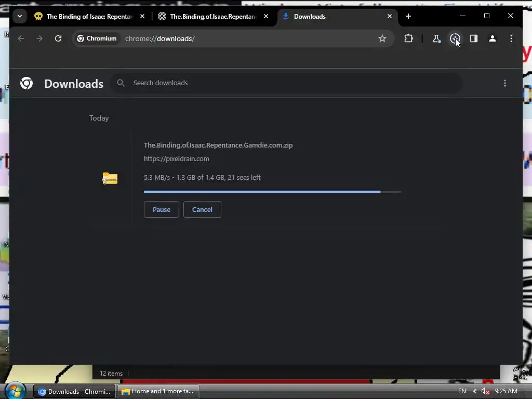The image size is (532, 399).
Task: Expand hidden tray icons arrow
Action: tap(474, 391)
